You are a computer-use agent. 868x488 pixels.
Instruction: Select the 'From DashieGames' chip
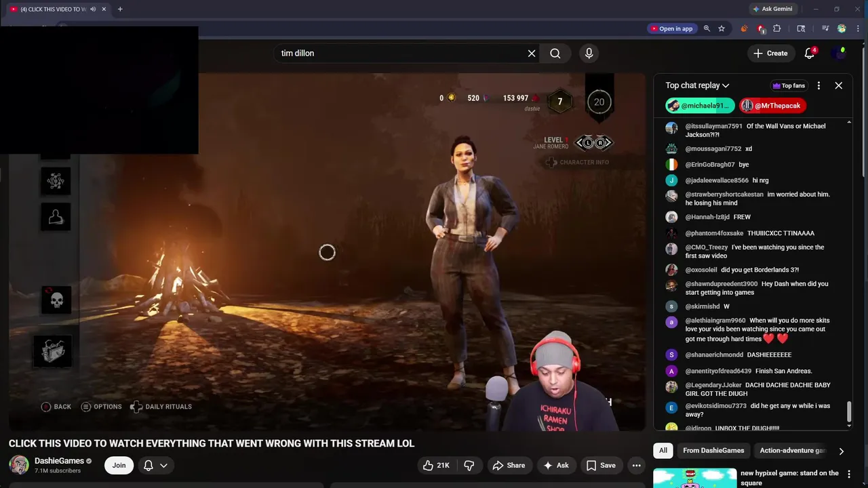pos(713,450)
